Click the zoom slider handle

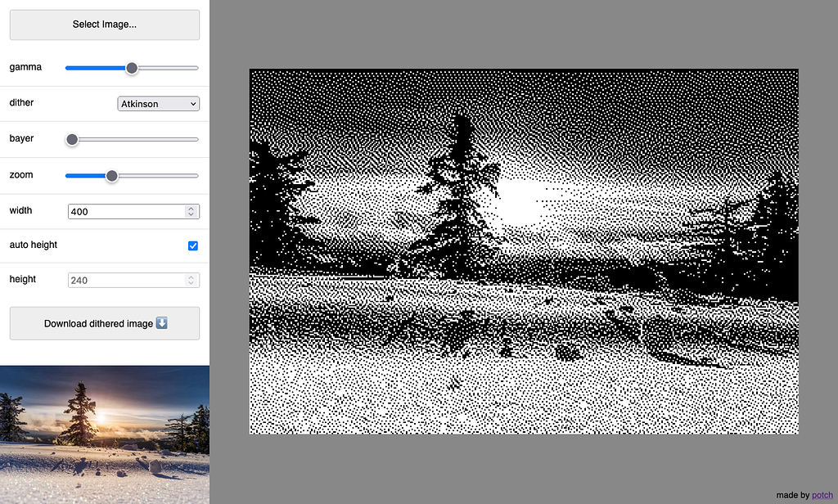pos(111,176)
